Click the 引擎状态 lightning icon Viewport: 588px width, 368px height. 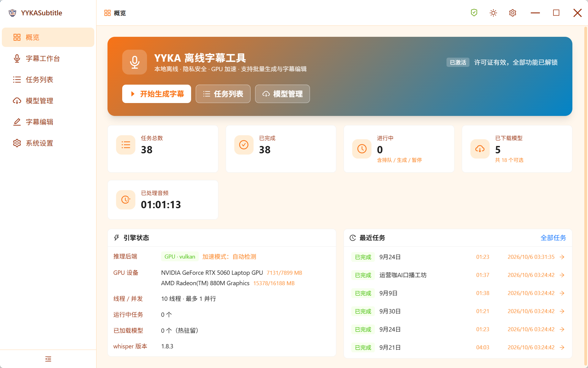pyautogui.click(x=116, y=238)
